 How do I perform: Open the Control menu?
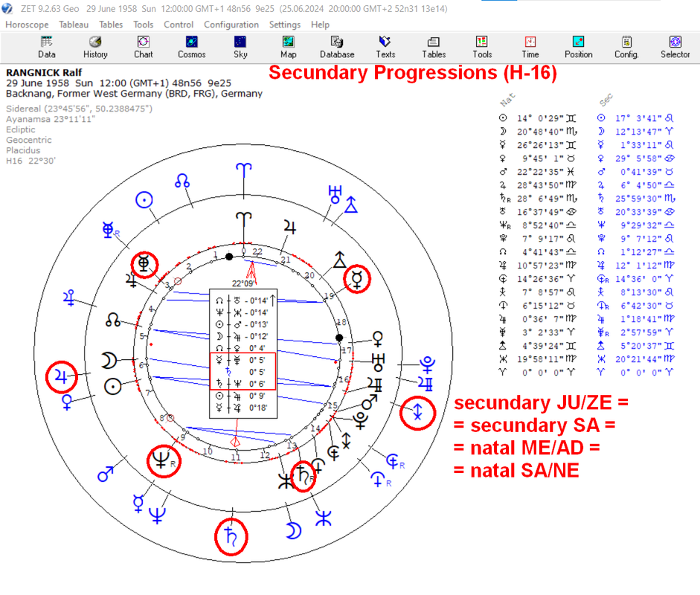(x=179, y=25)
